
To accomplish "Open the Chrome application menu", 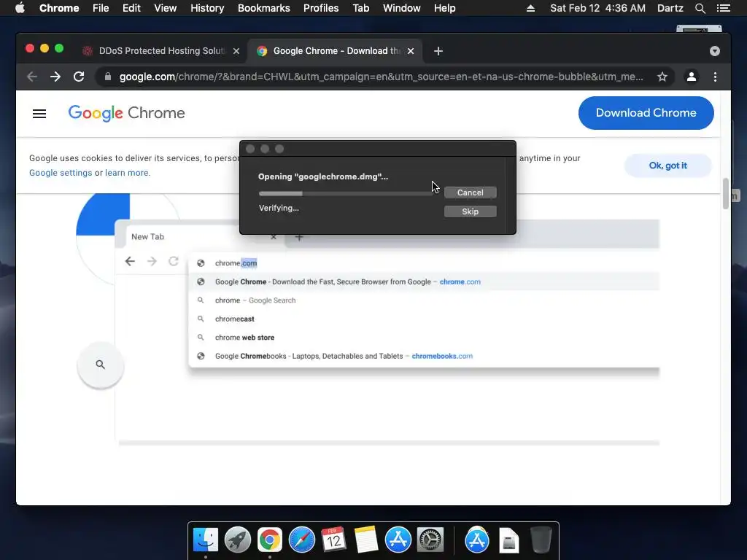I will point(59,8).
